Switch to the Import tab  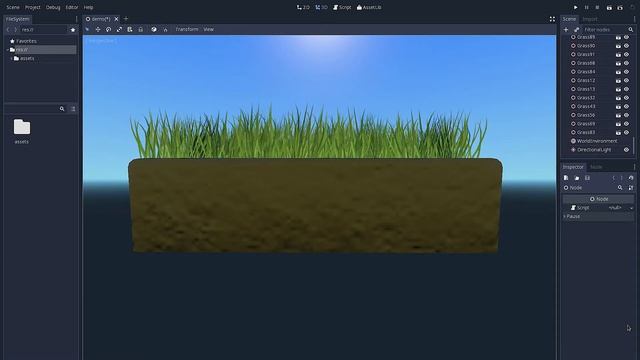(x=590, y=19)
